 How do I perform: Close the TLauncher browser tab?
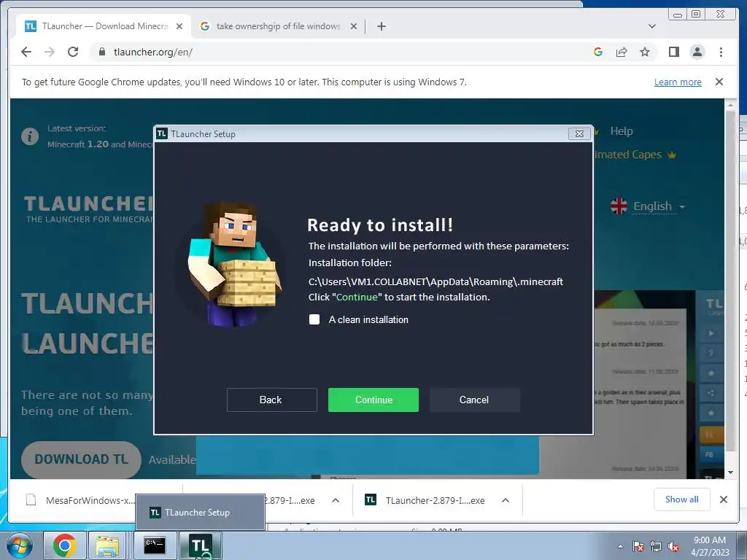tap(179, 26)
